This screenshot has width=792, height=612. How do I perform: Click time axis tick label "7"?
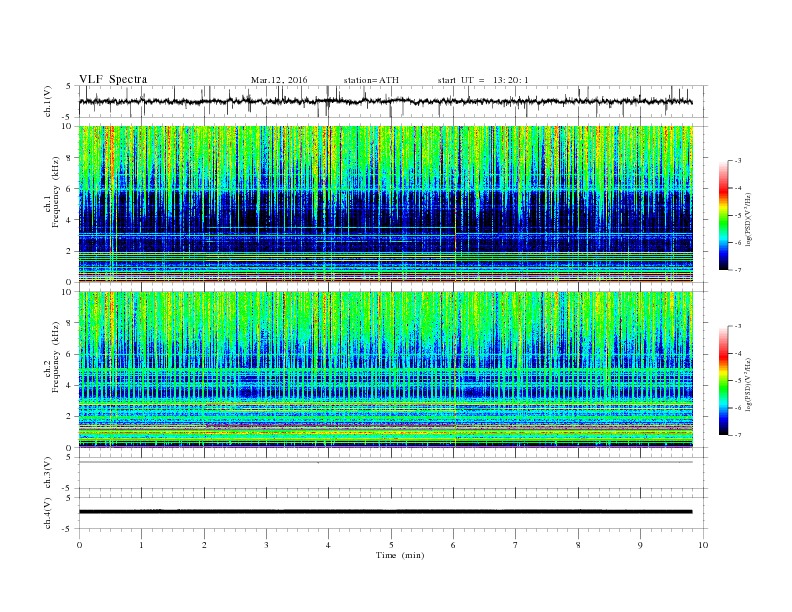(x=516, y=545)
